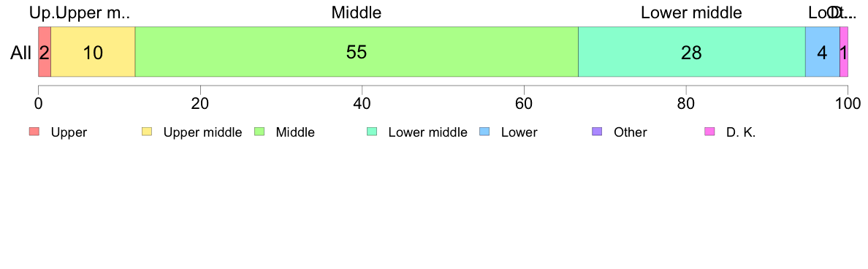Click the All row label
The width and height of the screenshot is (868, 269).
pyautogui.click(x=20, y=53)
